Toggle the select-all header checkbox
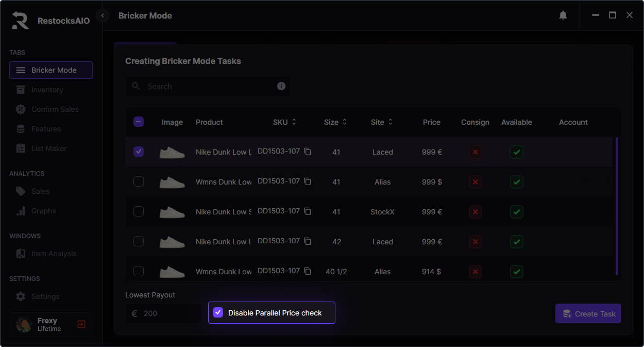The width and height of the screenshot is (644, 350). click(x=139, y=122)
